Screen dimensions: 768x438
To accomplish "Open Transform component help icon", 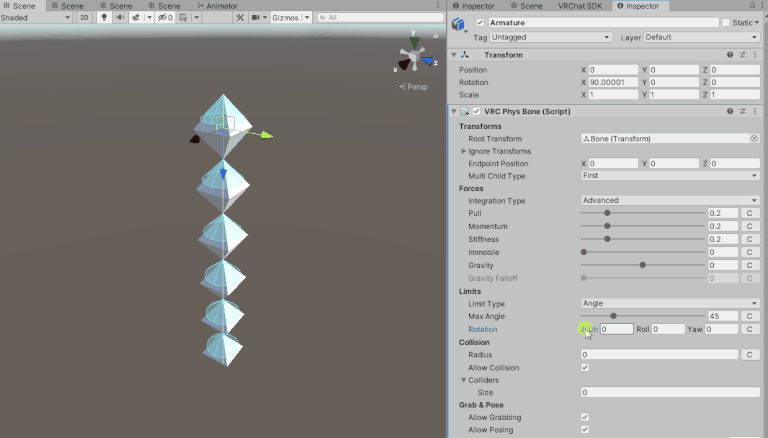I will [730, 55].
